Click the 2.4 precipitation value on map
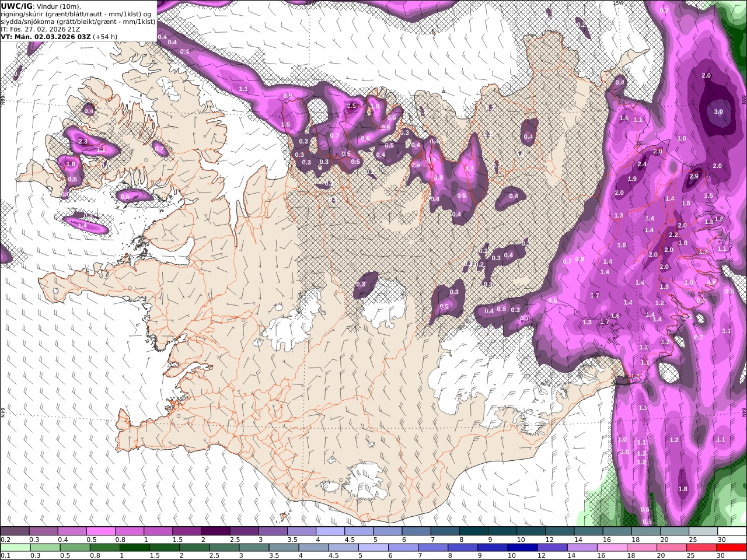This screenshot has height=560, width=747. (x=642, y=164)
